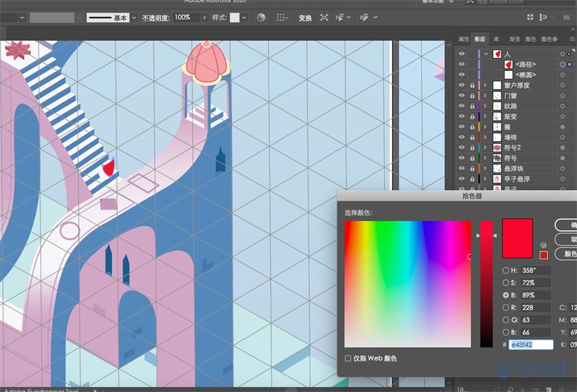Click the red 人 layer thumbnail
This screenshot has height=392, width=577.
[497, 53]
